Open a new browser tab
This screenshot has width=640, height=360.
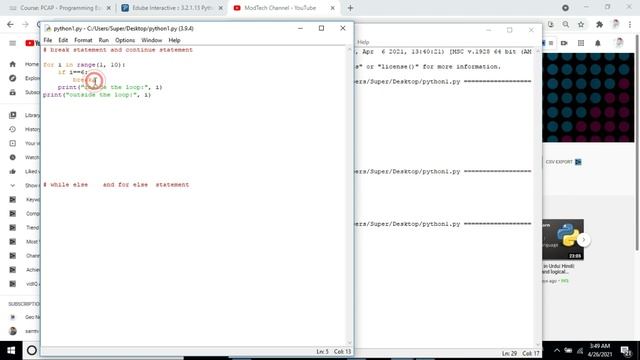tap(350, 8)
